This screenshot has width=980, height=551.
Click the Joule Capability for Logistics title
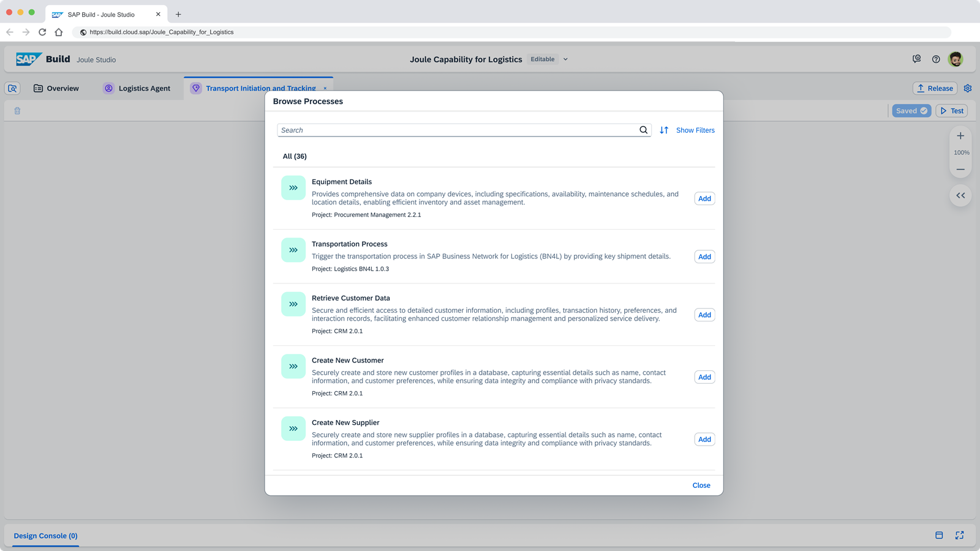[466, 59]
